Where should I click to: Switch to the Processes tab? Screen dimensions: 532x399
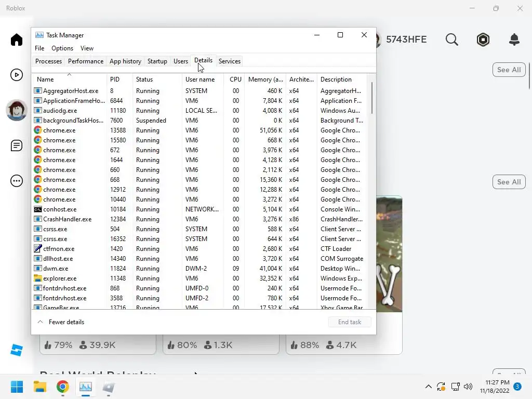[x=48, y=61]
